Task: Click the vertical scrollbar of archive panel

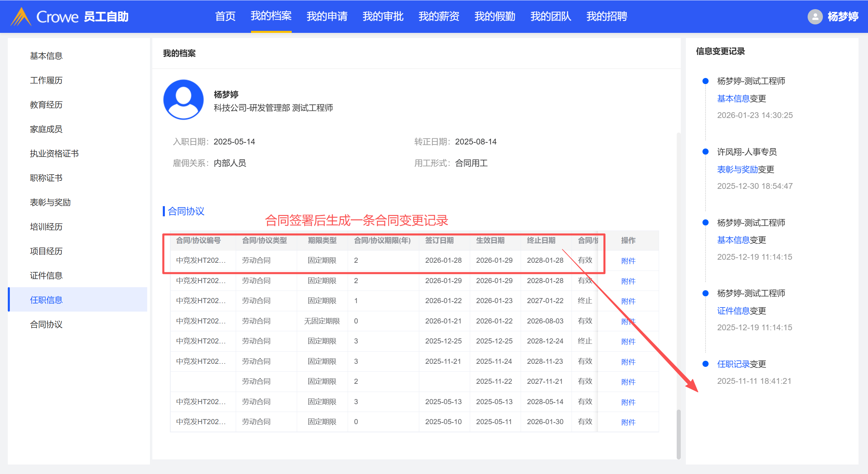Action: pos(678,434)
